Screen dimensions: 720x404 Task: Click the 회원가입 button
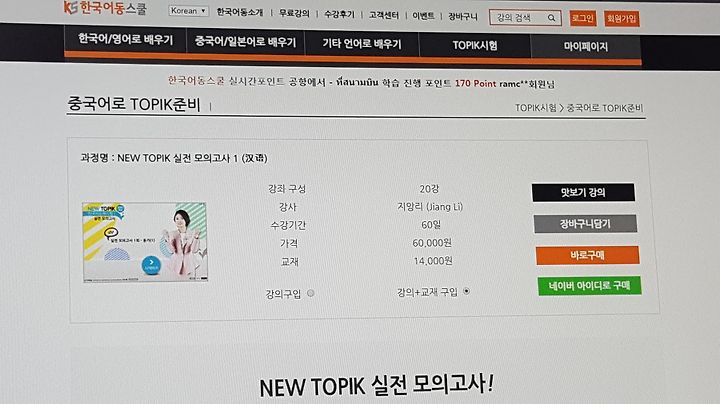tap(622, 19)
